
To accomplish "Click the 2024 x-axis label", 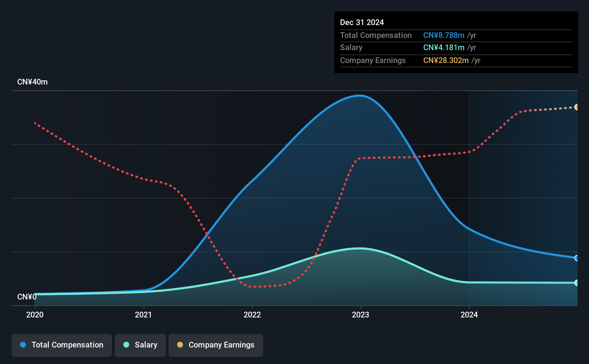I will tap(469, 315).
